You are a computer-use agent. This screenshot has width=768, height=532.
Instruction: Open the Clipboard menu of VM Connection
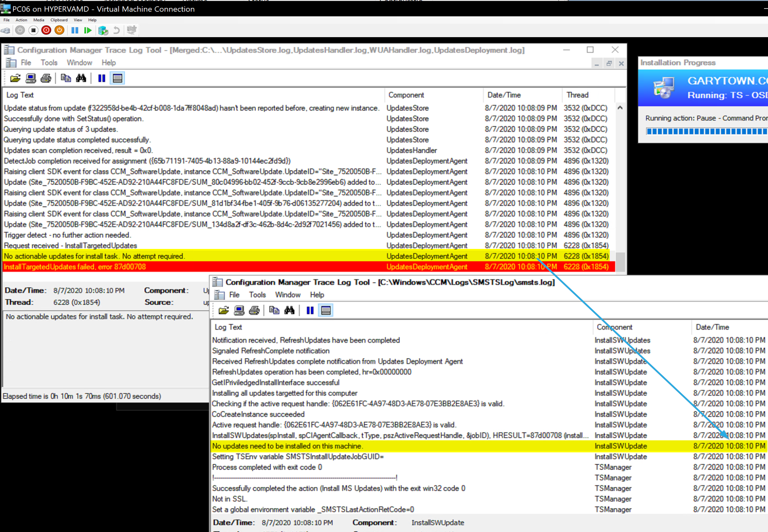(59, 20)
